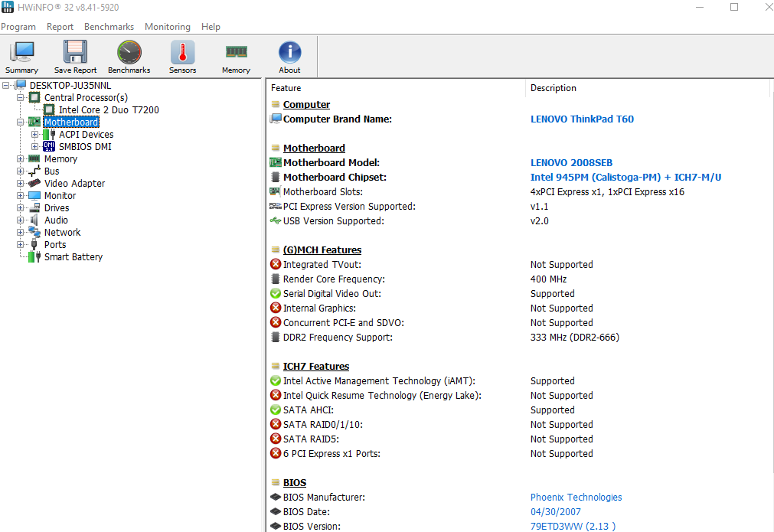Click the LENOVO ThinkPad T60 link
The height and width of the screenshot is (532, 774).
point(582,119)
